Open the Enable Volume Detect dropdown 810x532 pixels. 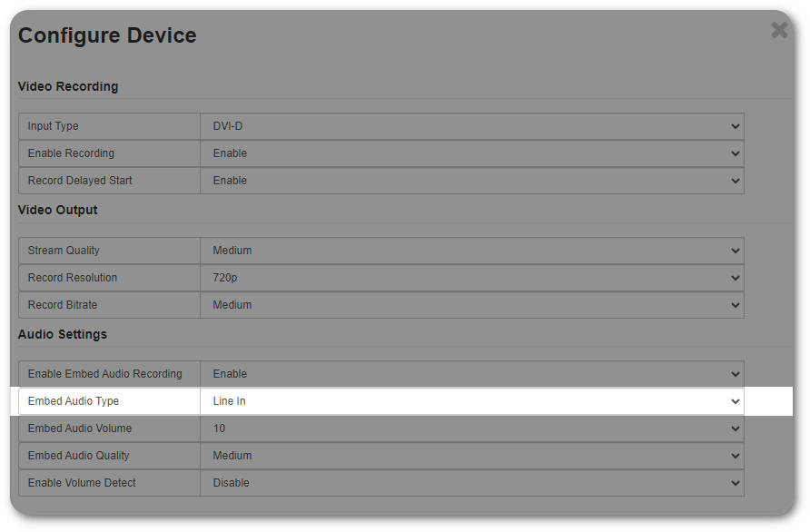[x=472, y=483]
